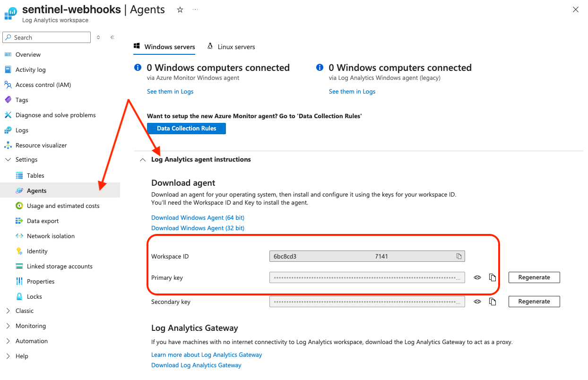Click the Network isolation icon
Screen dimensions: 588x380
(x=19, y=236)
